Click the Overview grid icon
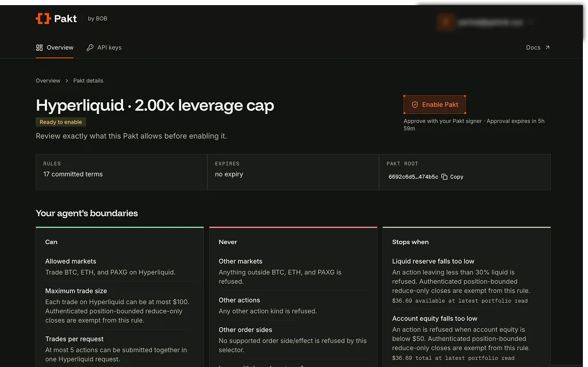The height and width of the screenshot is (367, 588). tap(39, 48)
